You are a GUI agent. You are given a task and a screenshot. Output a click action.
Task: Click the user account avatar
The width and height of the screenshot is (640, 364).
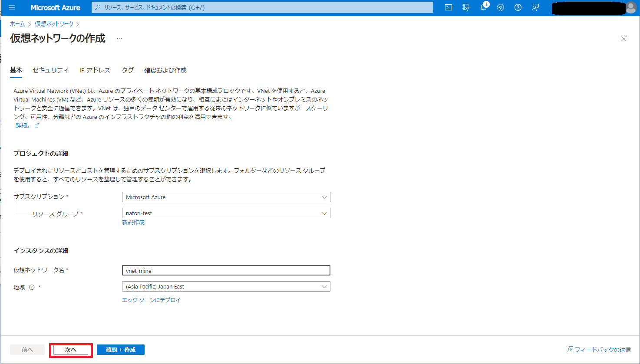click(631, 8)
